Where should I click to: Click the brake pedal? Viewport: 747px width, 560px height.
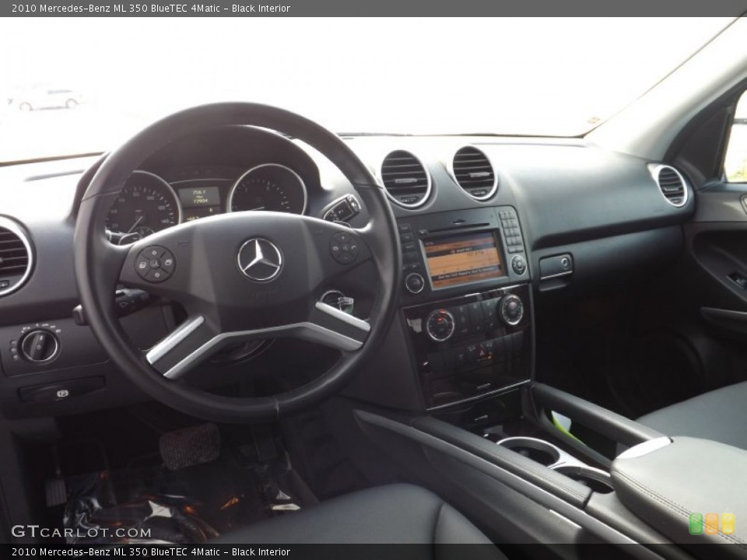coord(190,446)
